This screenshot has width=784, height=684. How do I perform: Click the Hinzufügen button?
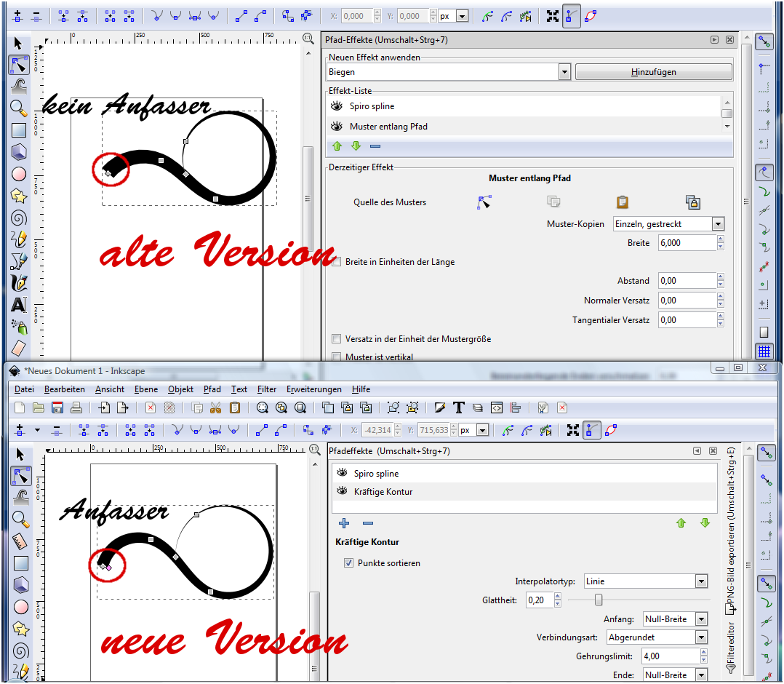point(654,72)
